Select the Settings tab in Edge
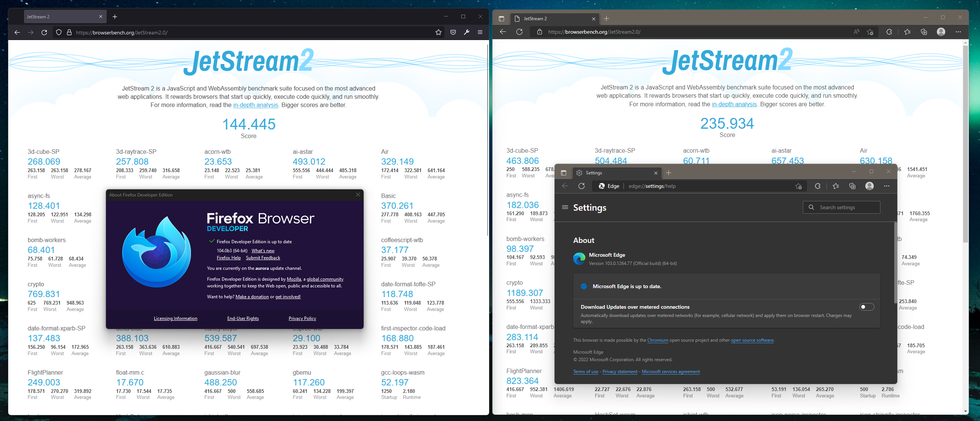Image resolution: width=980 pixels, height=421 pixels. point(616,173)
